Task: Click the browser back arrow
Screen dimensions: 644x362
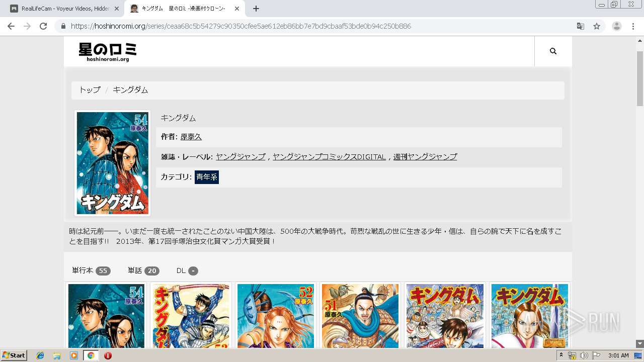Action: pyautogui.click(x=11, y=26)
